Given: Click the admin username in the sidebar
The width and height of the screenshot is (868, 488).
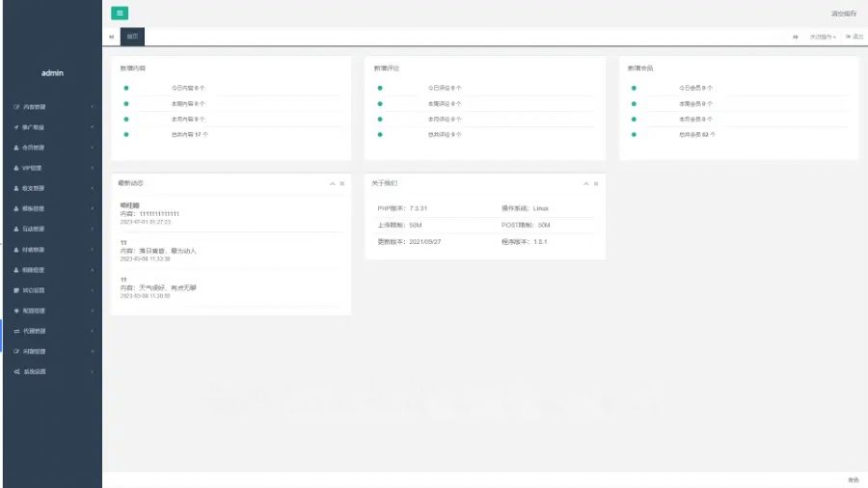Looking at the screenshot, I should coord(52,73).
